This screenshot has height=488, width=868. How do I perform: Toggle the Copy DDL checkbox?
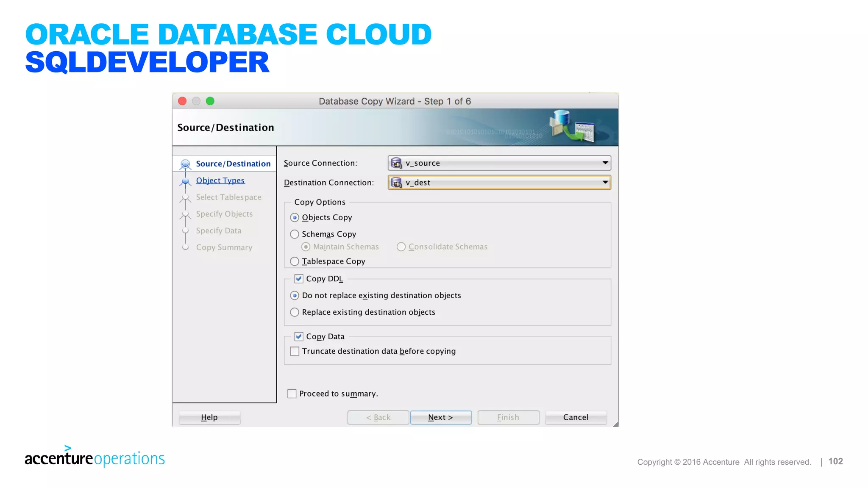click(x=299, y=279)
